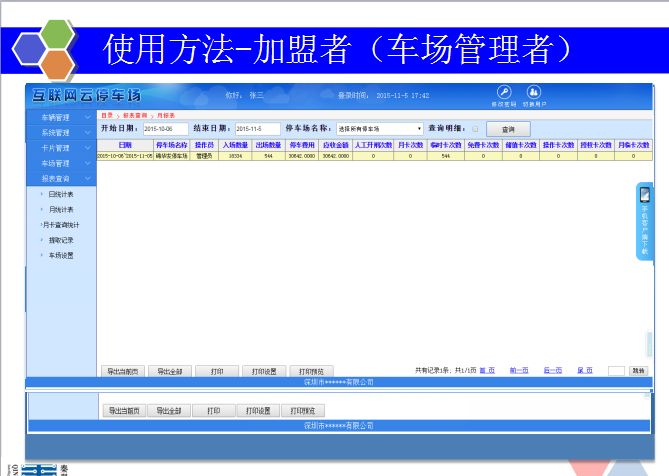This screenshot has width=669, height=476.
Task: Click 导出当前页 button above the footer
Action: [x=122, y=371]
